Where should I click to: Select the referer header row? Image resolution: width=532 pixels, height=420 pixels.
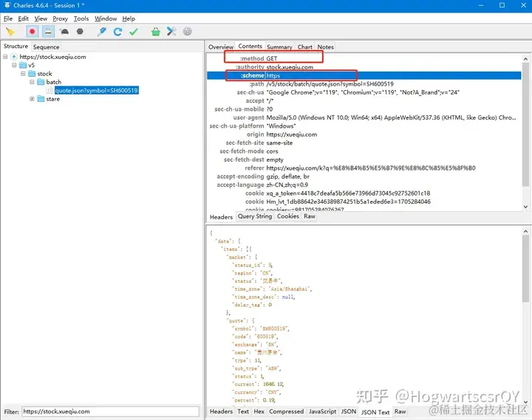364,168
